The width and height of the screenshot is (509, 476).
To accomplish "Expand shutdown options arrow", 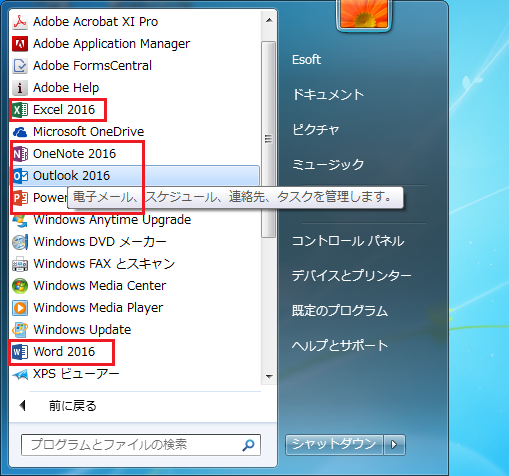I will [394, 445].
